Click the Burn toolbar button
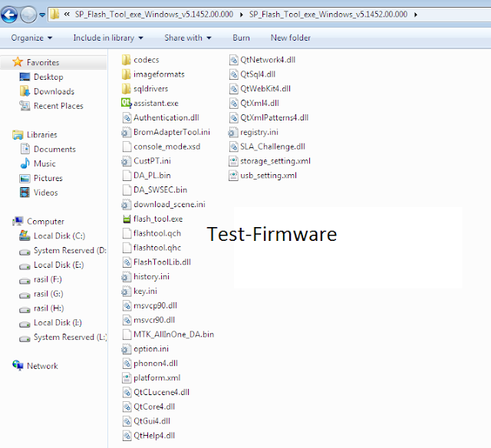Image resolution: width=491 pixels, height=448 pixels. pos(241,38)
